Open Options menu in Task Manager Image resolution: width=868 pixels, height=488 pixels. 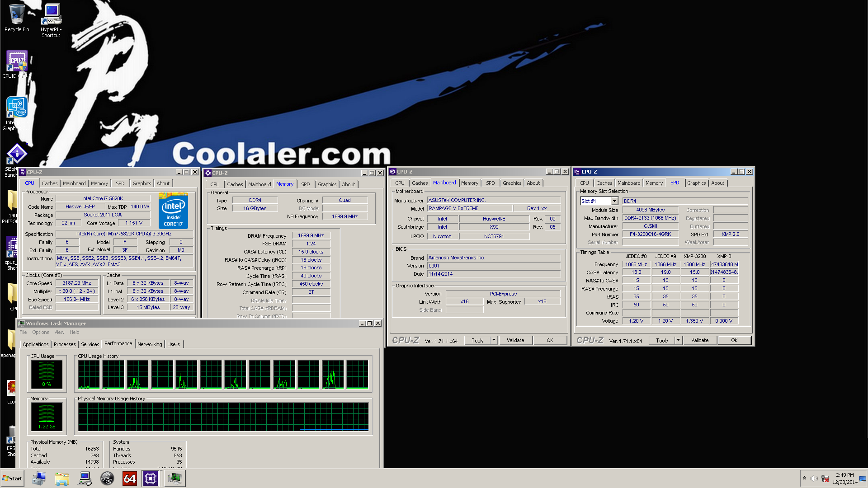click(x=40, y=332)
